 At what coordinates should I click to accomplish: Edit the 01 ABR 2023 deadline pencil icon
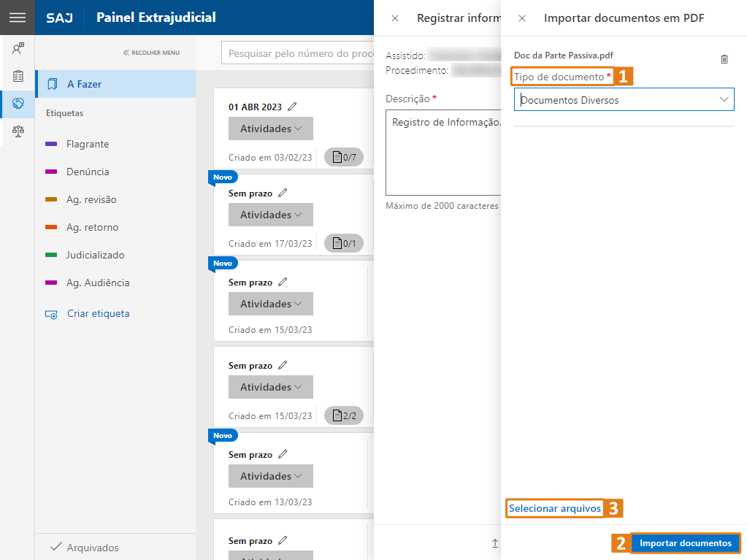coord(292,107)
